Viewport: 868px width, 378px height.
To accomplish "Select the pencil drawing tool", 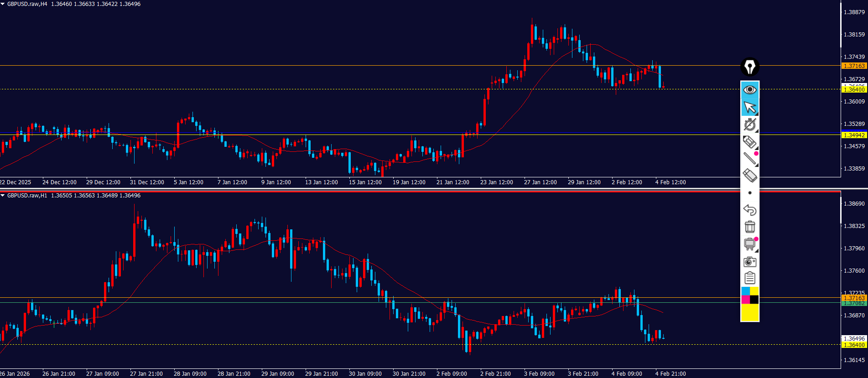I will (x=749, y=142).
